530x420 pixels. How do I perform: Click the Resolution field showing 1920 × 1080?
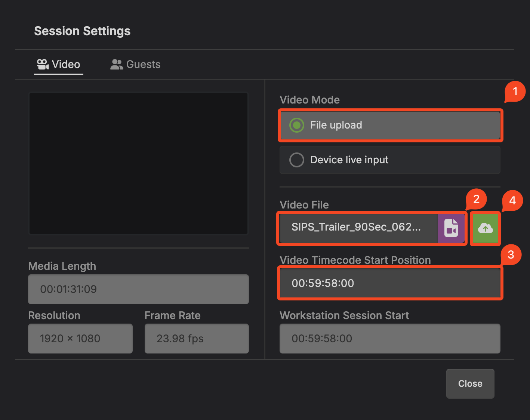coord(80,339)
